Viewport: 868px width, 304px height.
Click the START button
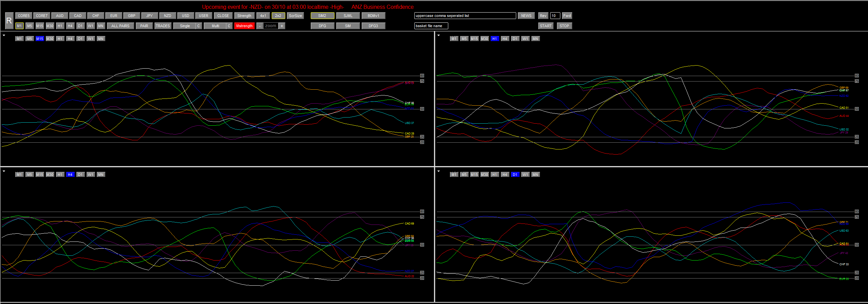click(546, 26)
